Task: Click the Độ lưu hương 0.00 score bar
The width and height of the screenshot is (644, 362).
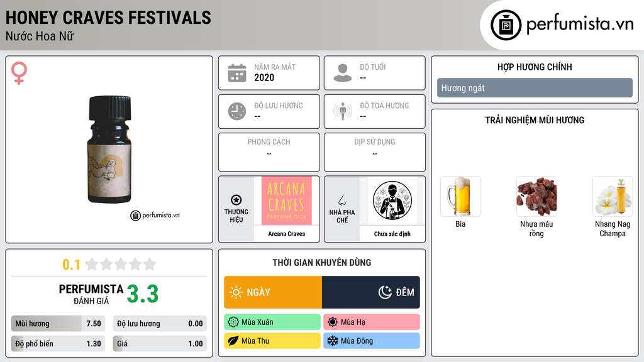Action: (x=160, y=324)
